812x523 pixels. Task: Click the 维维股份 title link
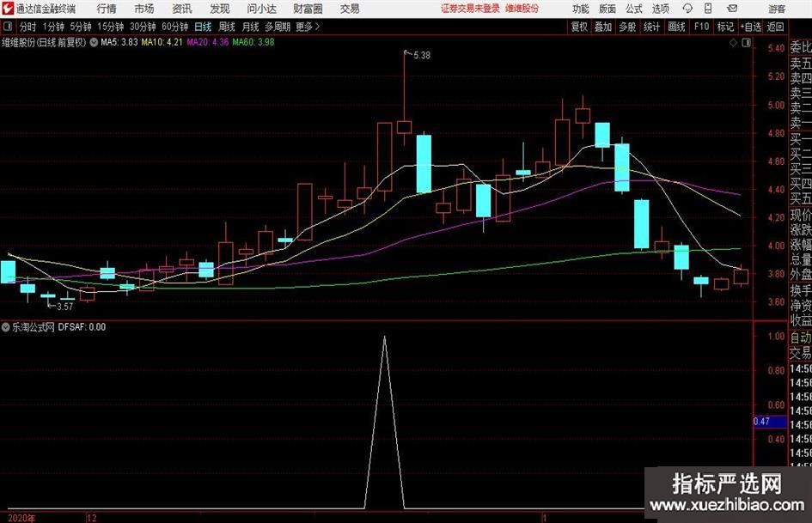[522, 9]
